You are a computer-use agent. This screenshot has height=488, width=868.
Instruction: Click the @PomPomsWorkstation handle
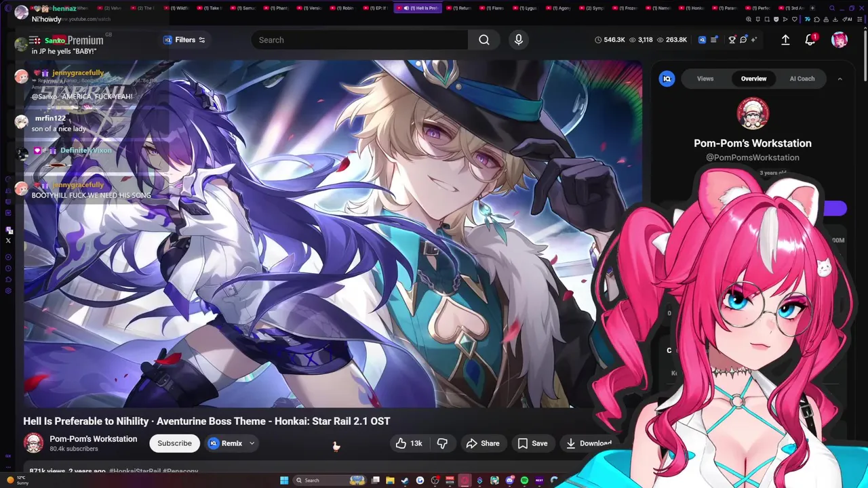753,157
